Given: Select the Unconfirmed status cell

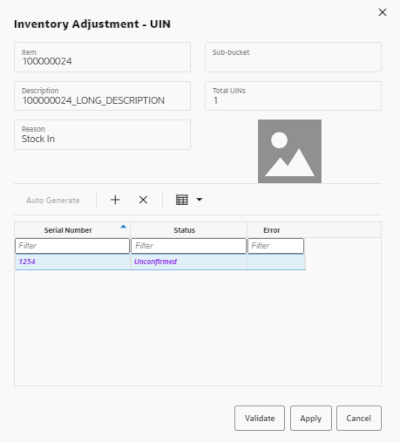Looking at the screenshot, I should [189, 262].
